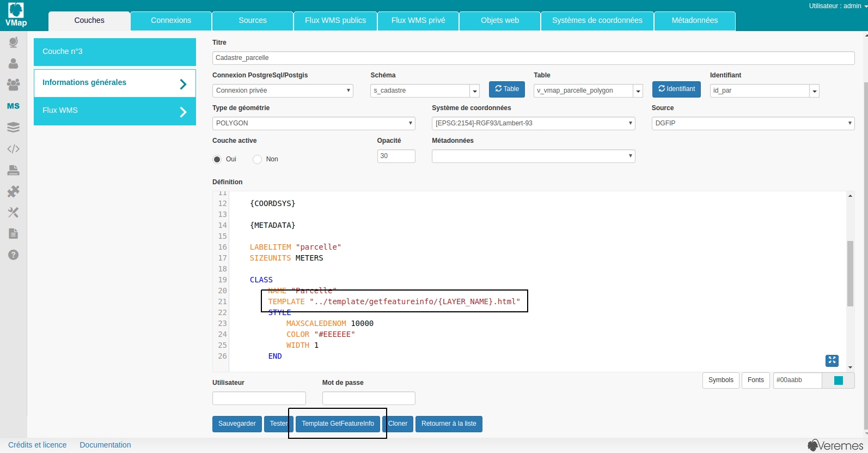Select the Non radio for Couche active
Viewport: 868px width, 453px height.
coord(257,159)
